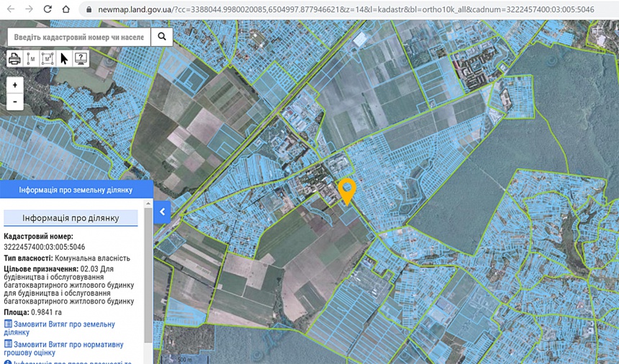
Task: Go back in browser history
Action: pyautogui.click(x=11, y=9)
